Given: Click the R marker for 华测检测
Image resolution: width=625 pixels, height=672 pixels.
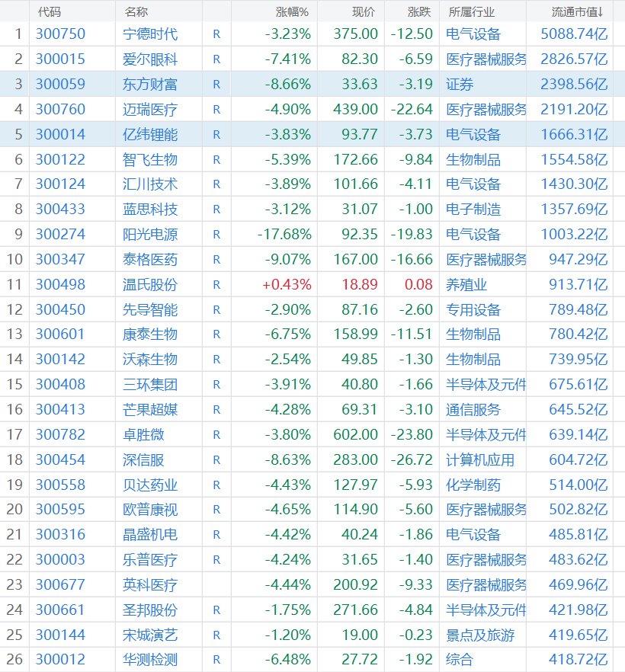Looking at the screenshot, I should point(216,660).
